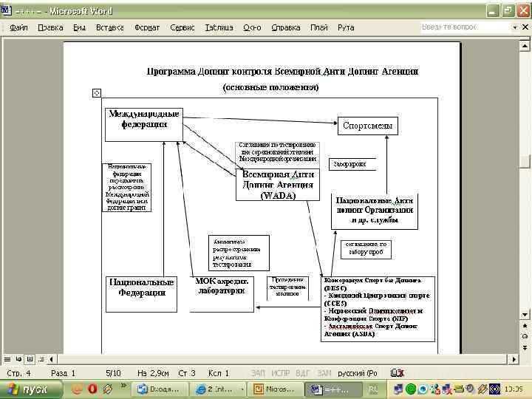Switch to the Internet Explorer taskbar group
This screenshot has height=399, width=532.
click(x=217, y=389)
